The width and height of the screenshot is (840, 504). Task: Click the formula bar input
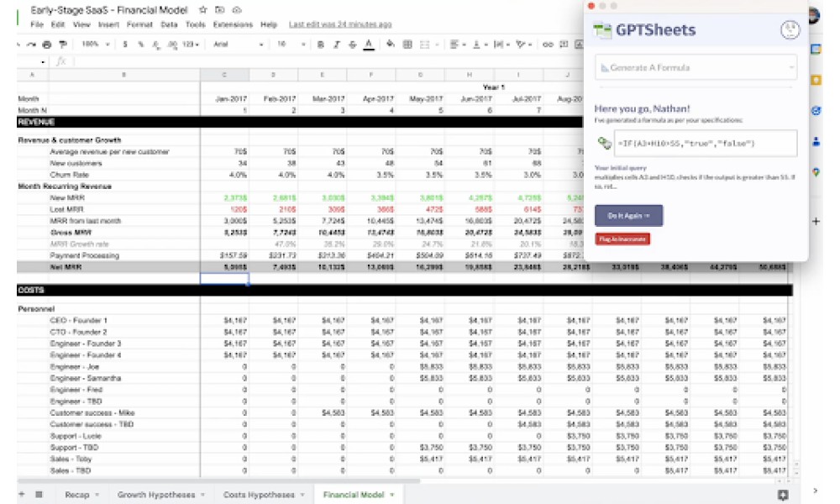tap(327, 61)
